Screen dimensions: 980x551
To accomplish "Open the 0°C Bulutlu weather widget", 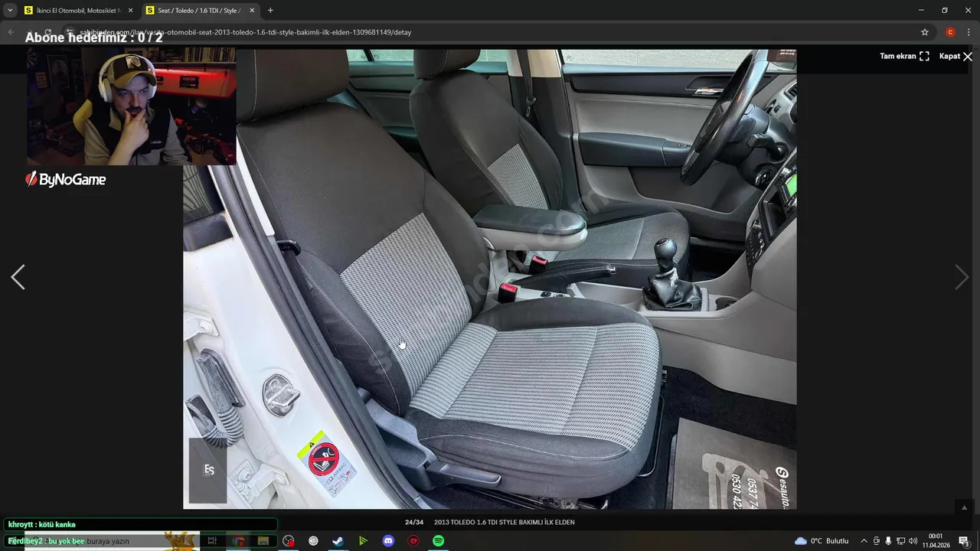I will click(x=822, y=541).
